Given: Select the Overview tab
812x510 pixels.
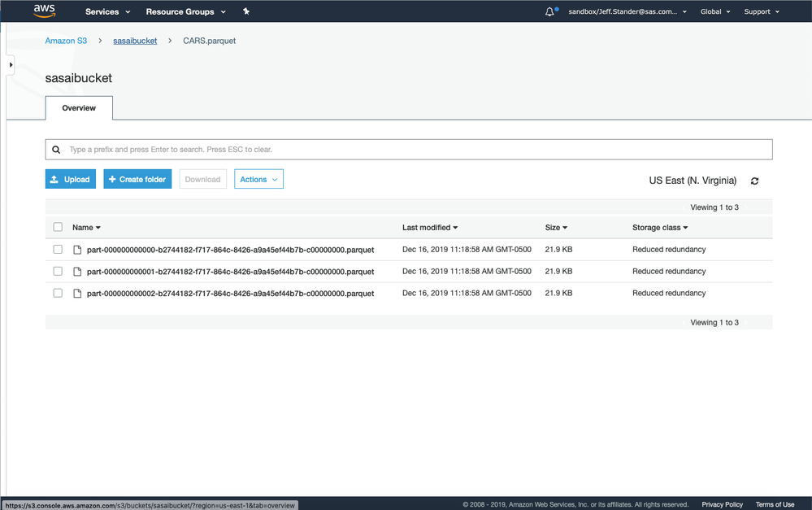Looking at the screenshot, I should tap(79, 108).
